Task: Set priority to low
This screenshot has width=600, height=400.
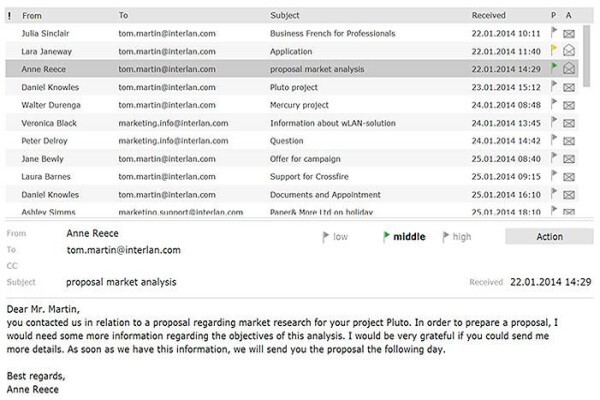Action: pos(335,237)
